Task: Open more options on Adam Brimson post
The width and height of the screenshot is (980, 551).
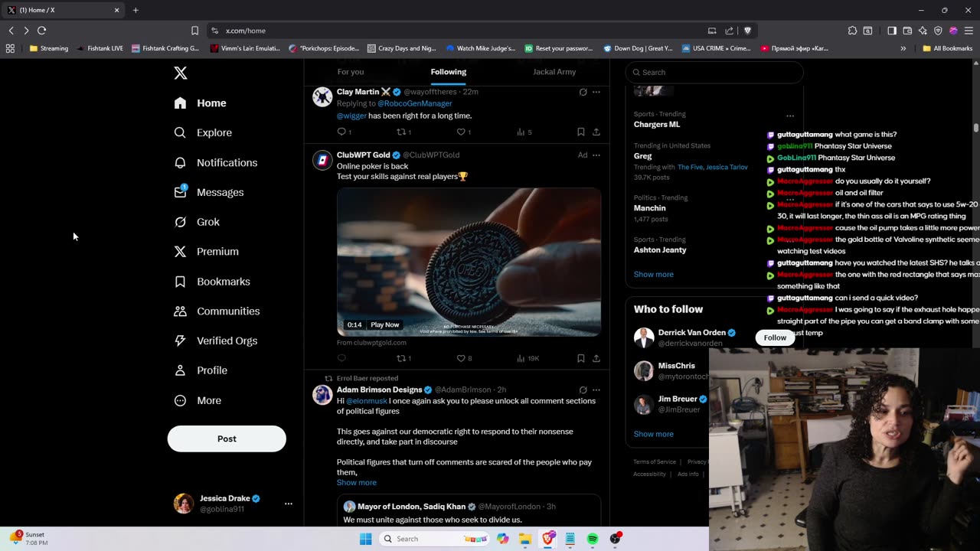Action: tap(596, 390)
